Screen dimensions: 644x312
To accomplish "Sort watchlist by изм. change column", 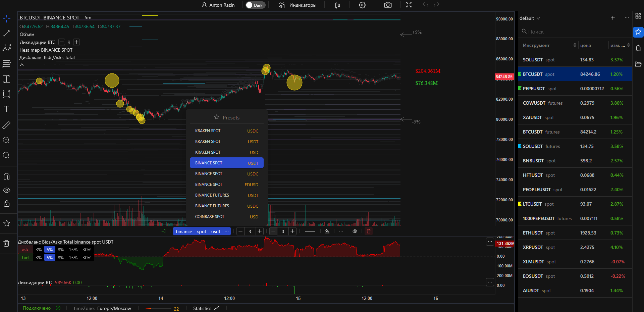I will point(620,45).
